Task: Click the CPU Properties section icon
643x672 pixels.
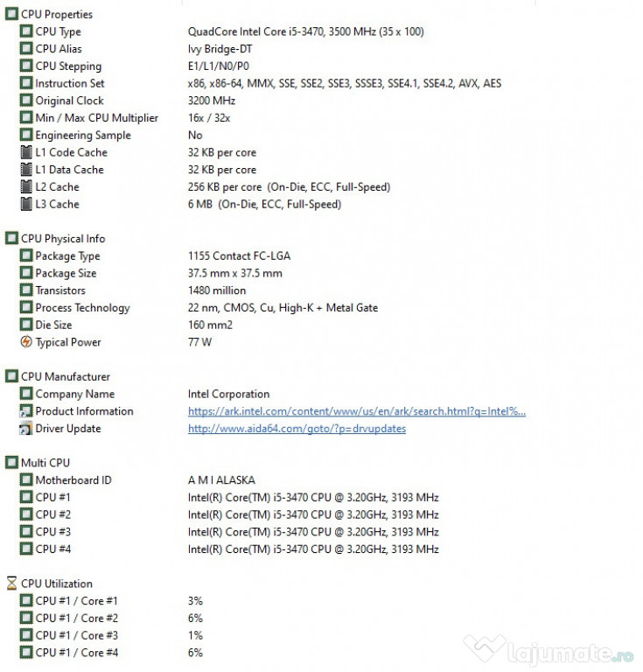Action: (x=11, y=14)
